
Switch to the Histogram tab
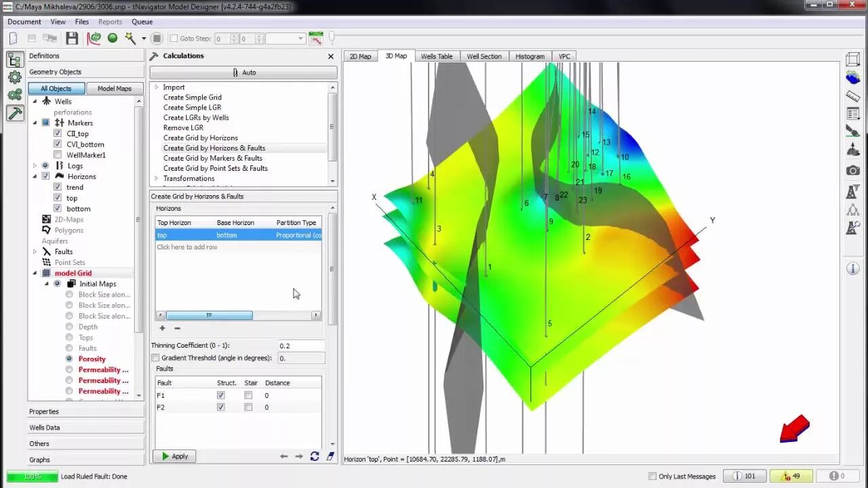pos(530,56)
